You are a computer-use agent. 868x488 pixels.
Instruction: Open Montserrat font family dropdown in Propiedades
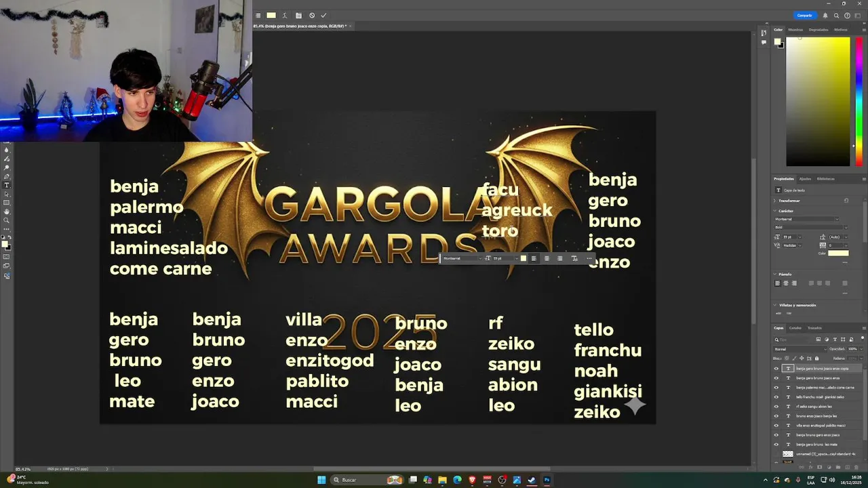pos(837,219)
